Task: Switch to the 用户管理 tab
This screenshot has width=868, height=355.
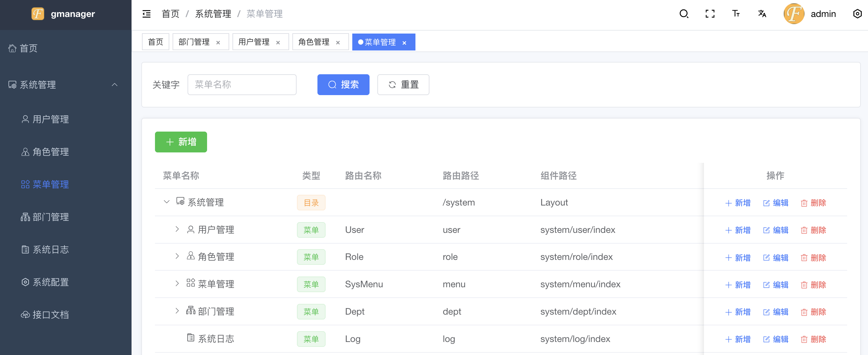Action: point(254,42)
